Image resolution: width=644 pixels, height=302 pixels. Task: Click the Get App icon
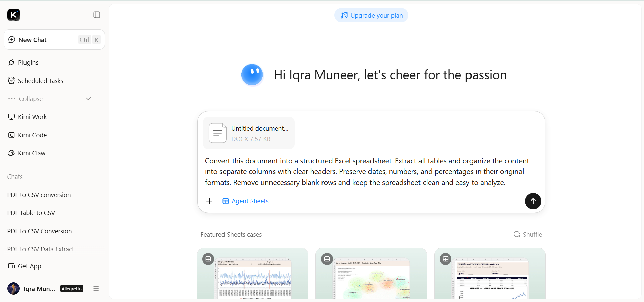(x=11, y=266)
